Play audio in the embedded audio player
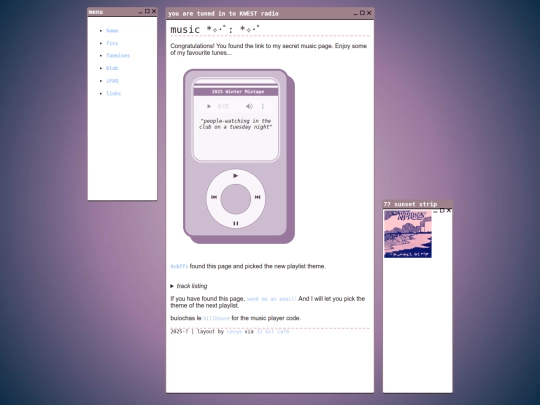540x405 pixels. pos(209,106)
